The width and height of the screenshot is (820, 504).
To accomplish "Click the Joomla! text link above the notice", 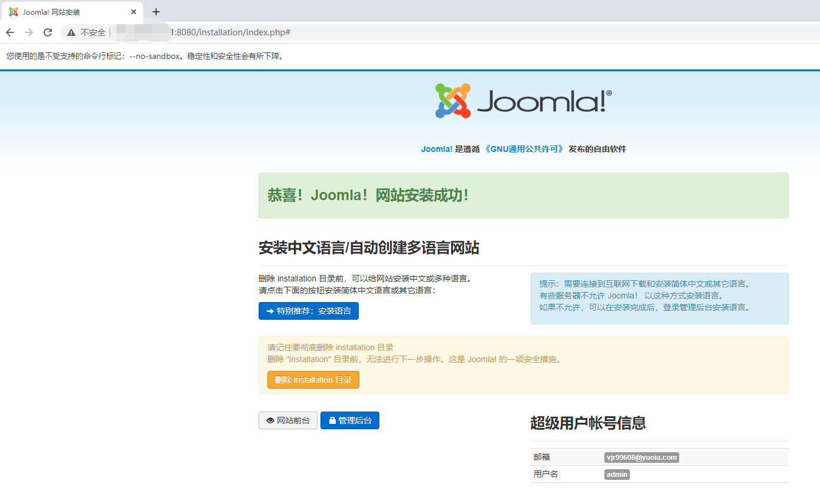I will (437, 149).
